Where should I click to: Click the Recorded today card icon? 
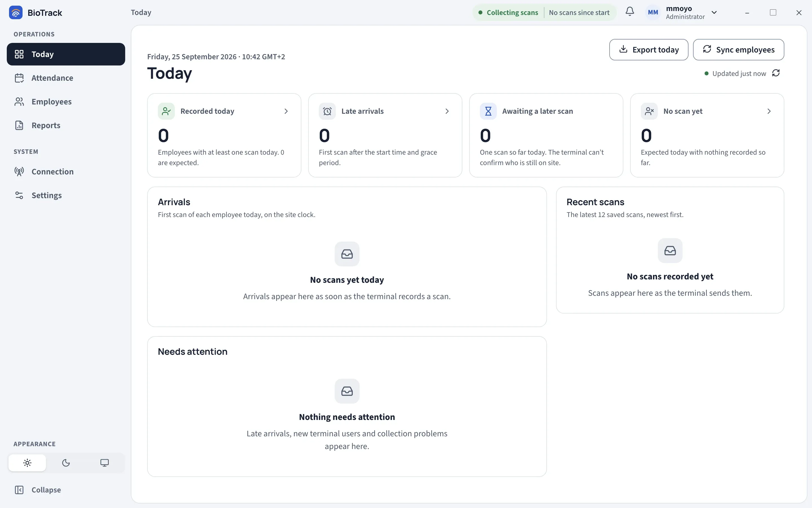166,111
